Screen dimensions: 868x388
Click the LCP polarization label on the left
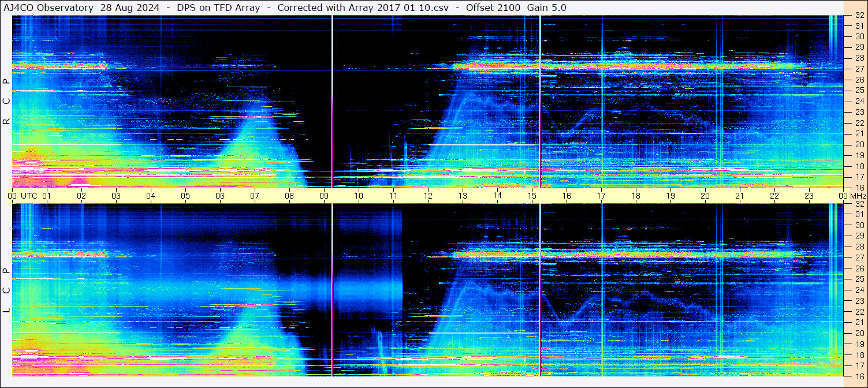click(x=6, y=290)
